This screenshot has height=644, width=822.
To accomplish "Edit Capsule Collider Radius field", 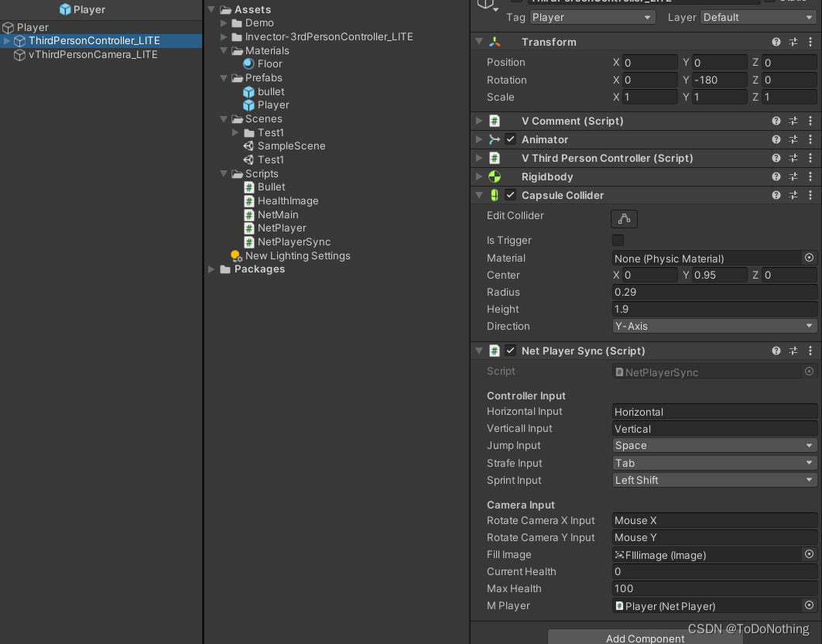I will point(714,292).
